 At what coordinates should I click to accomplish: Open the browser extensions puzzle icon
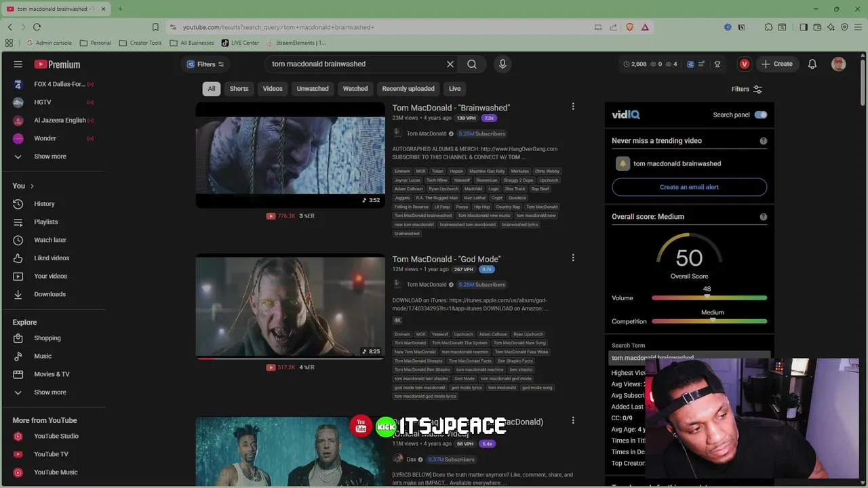tap(768, 27)
